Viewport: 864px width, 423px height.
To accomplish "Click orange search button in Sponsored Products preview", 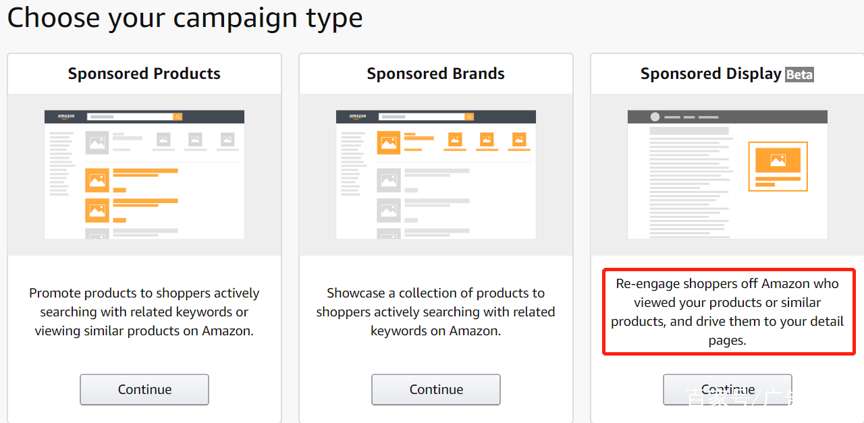I will coord(178,117).
